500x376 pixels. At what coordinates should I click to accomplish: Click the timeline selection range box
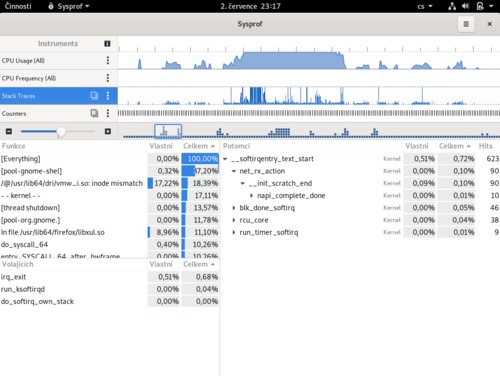click(x=168, y=131)
